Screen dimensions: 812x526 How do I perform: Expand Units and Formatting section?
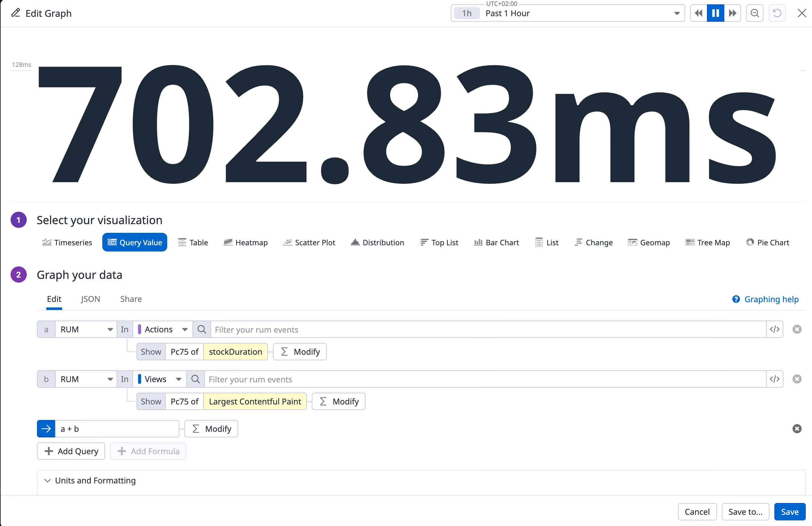coord(90,481)
